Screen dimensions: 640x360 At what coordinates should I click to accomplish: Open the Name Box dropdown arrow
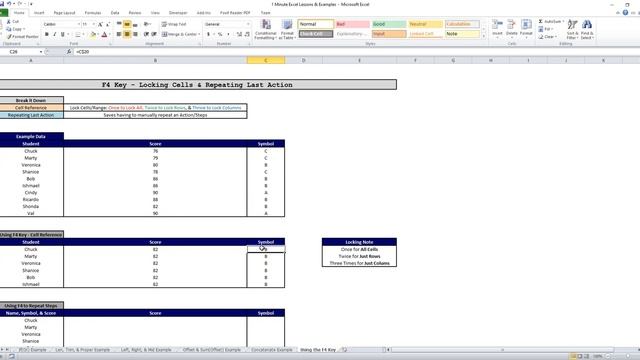point(41,52)
